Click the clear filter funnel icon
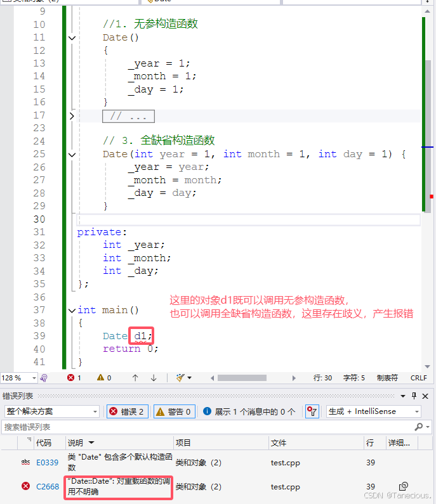436x504 pixels. coord(312,411)
